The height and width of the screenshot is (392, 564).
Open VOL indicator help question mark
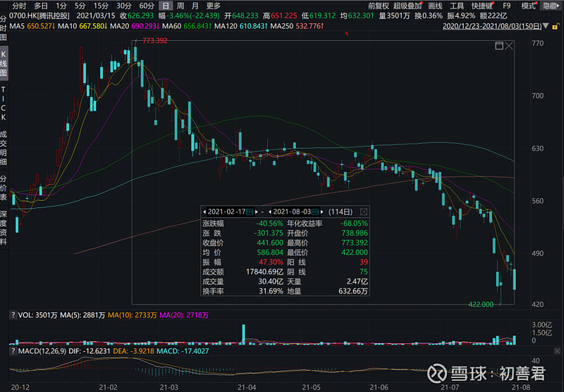coord(13,315)
